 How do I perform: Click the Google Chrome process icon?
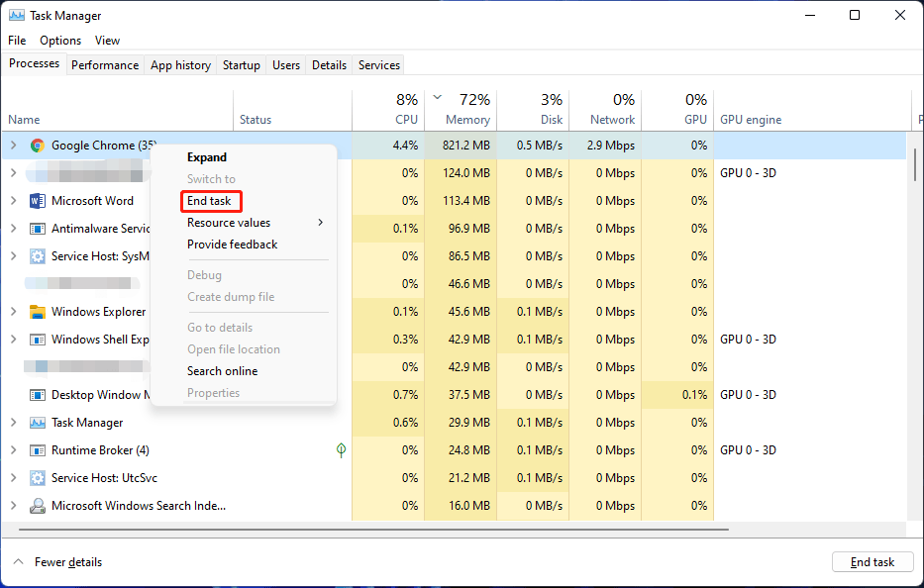[38, 146]
